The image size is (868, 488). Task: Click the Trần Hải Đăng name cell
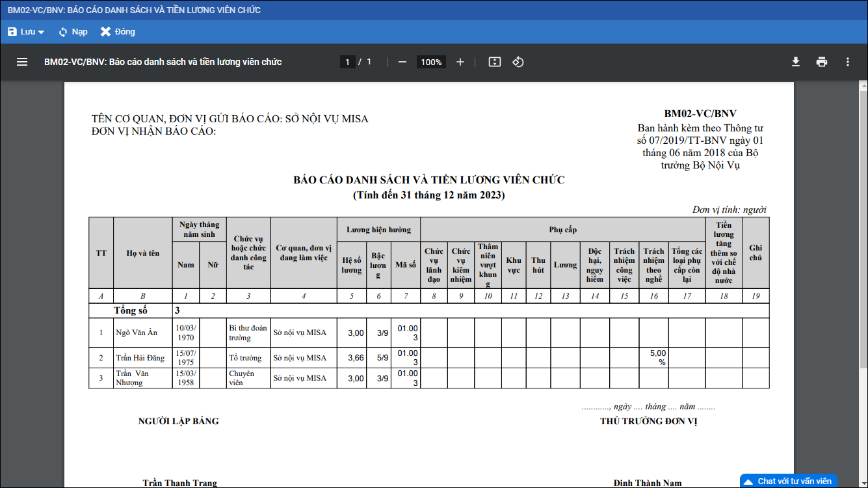pos(140,358)
